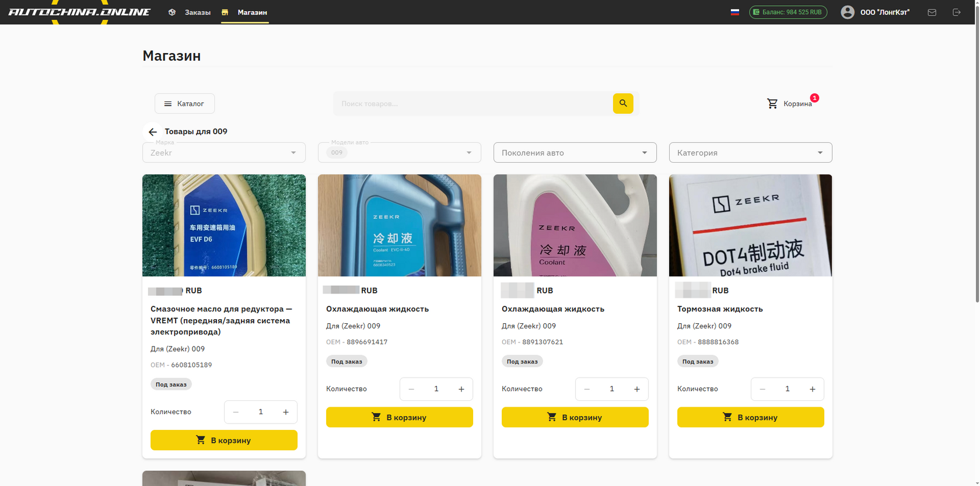Click the user account avatar icon
Screen dimensions: 980x486
(x=848, y=12)
